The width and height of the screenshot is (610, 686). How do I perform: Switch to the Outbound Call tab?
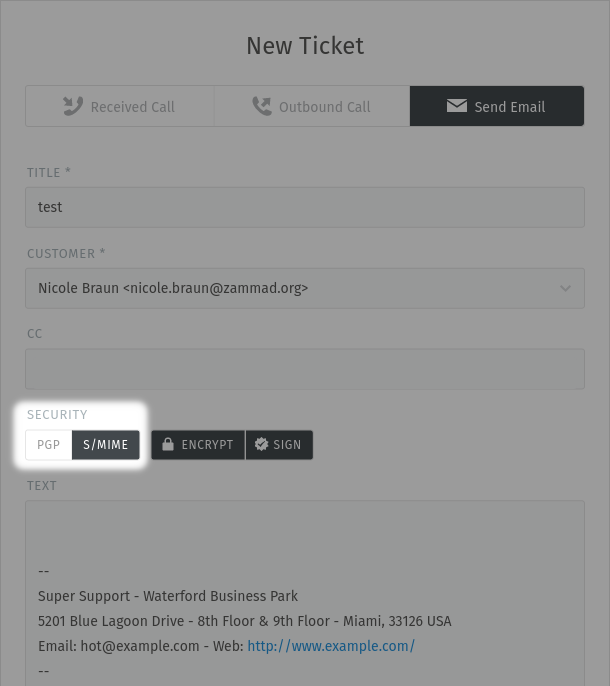(x=324, y=107)
